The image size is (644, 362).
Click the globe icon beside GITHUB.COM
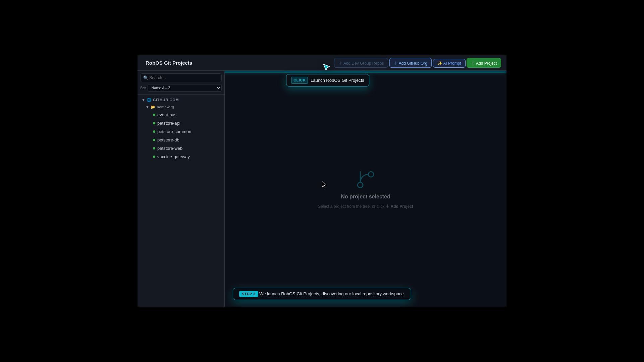[x=149, y=100]
